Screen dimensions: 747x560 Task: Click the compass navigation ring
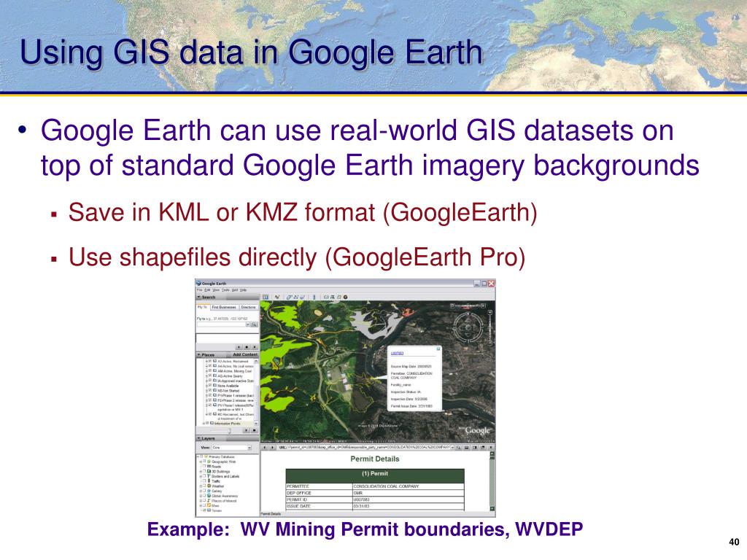pos(468,327)
